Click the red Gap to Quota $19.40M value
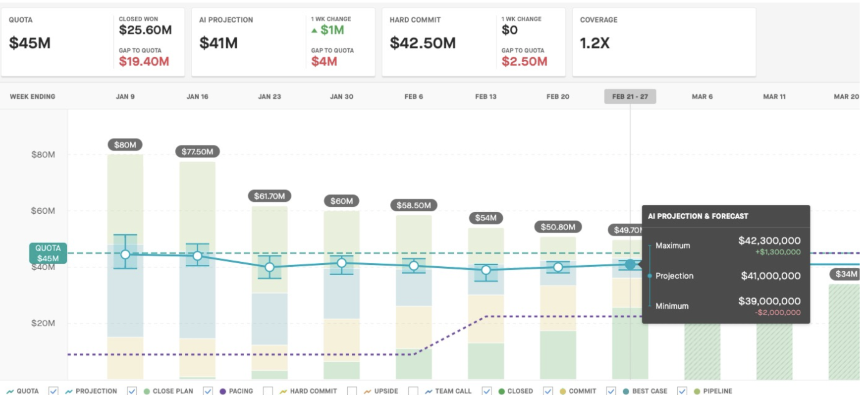 [144, 61]
